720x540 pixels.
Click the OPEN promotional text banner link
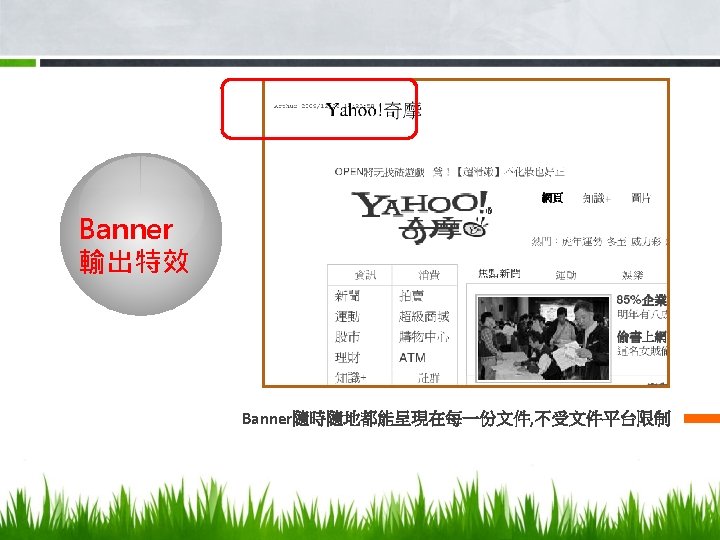coord(449,172)
